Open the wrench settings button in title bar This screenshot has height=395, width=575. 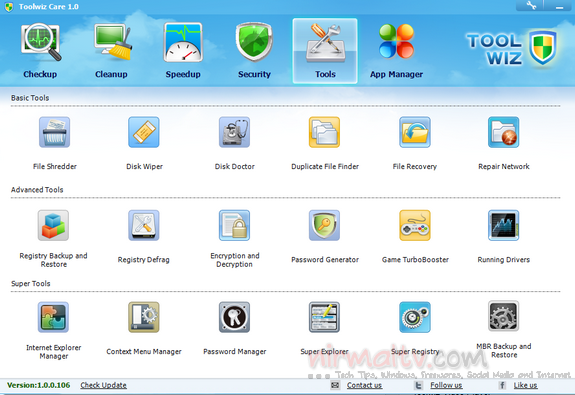click(531, 6)
